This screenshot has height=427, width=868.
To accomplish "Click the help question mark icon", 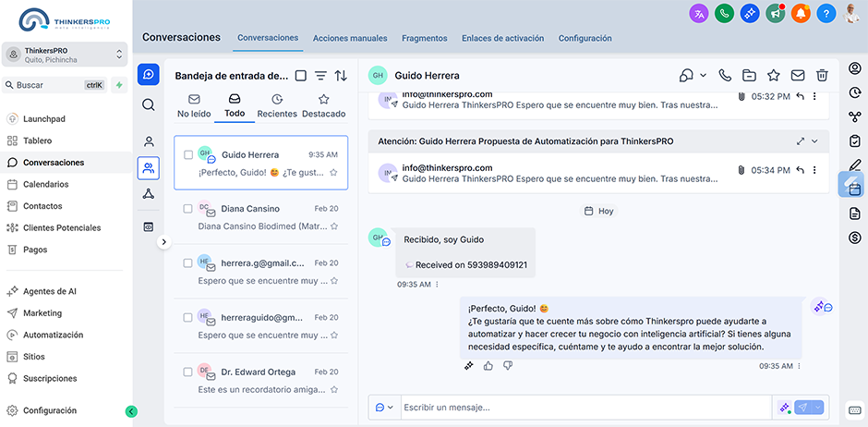I will 826,14.
